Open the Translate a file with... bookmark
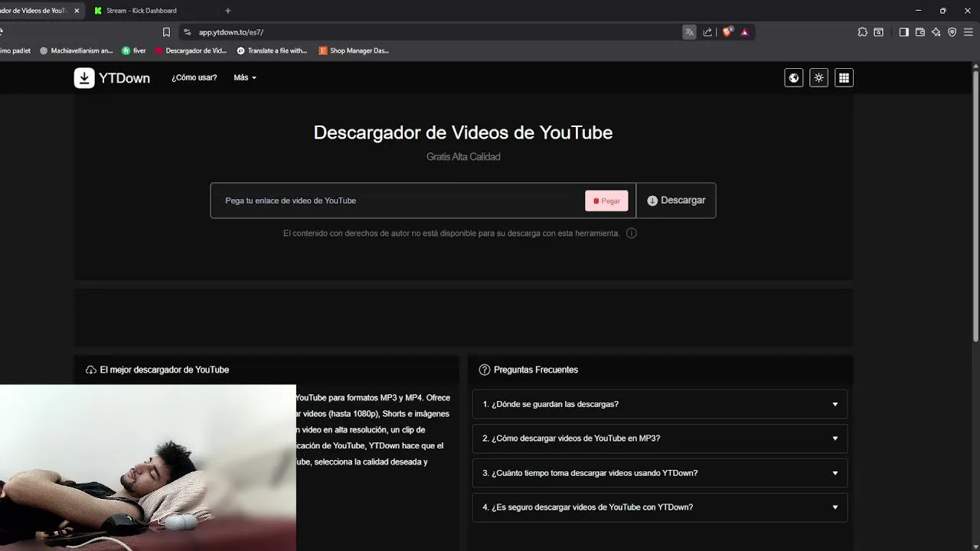This screenshot has height=551, width=980. coord(272,51)
